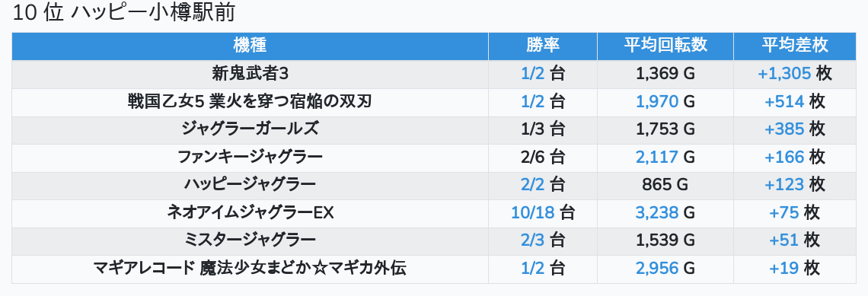Click the 10 位 ハッピー小樽駅前 heading

[x=123, y=13]
